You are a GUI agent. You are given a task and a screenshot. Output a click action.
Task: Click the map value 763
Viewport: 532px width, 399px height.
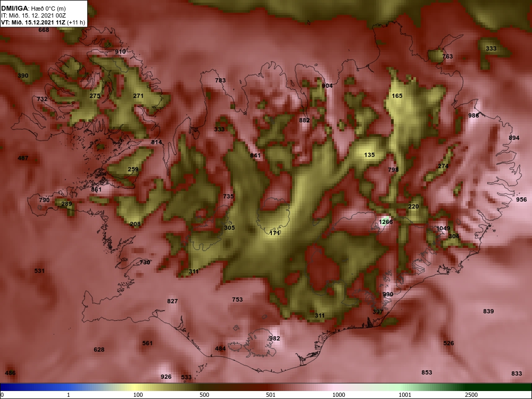tap(447, 56)
